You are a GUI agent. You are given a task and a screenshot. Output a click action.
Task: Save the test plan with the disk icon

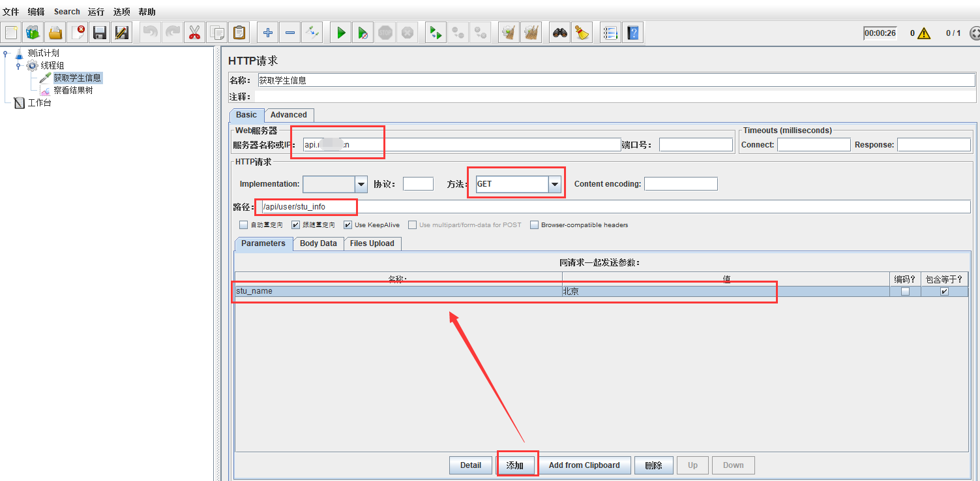pyautogui.click(x=99, y=32)
